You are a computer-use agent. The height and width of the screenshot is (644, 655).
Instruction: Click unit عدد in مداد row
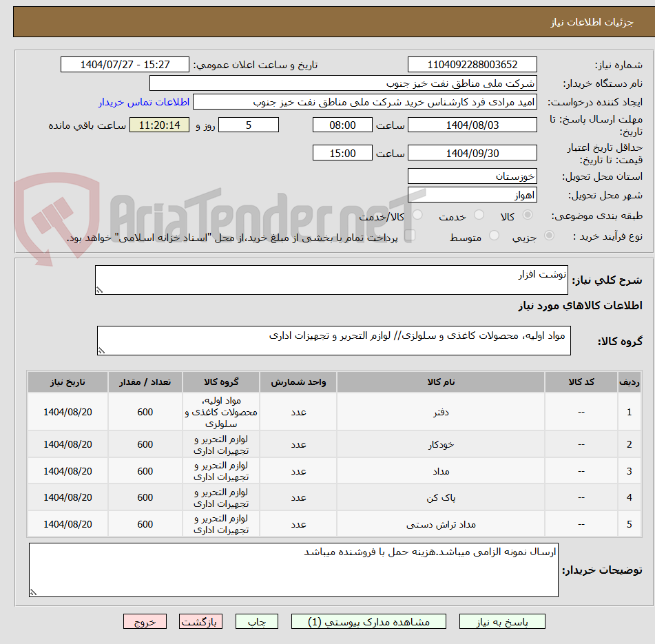298,471
